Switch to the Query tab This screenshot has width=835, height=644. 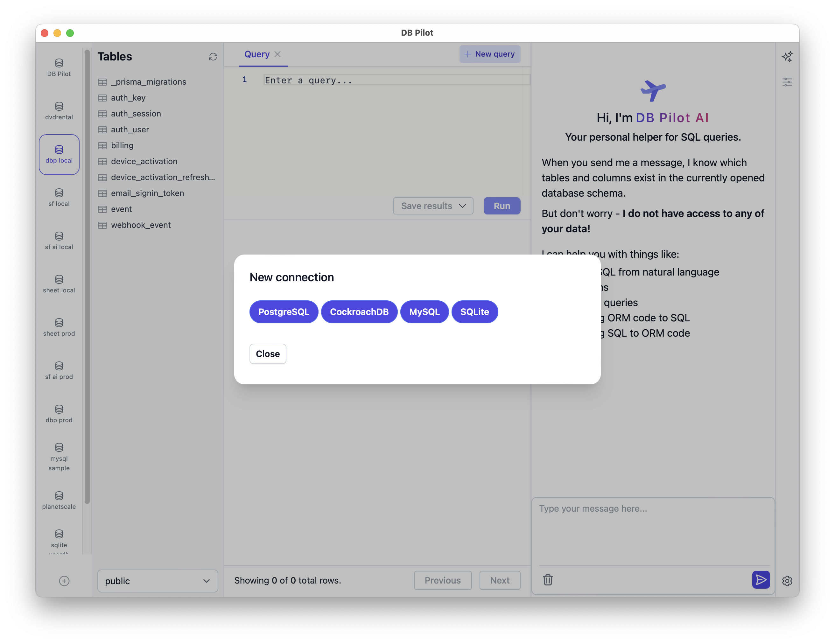coord(257,54)
